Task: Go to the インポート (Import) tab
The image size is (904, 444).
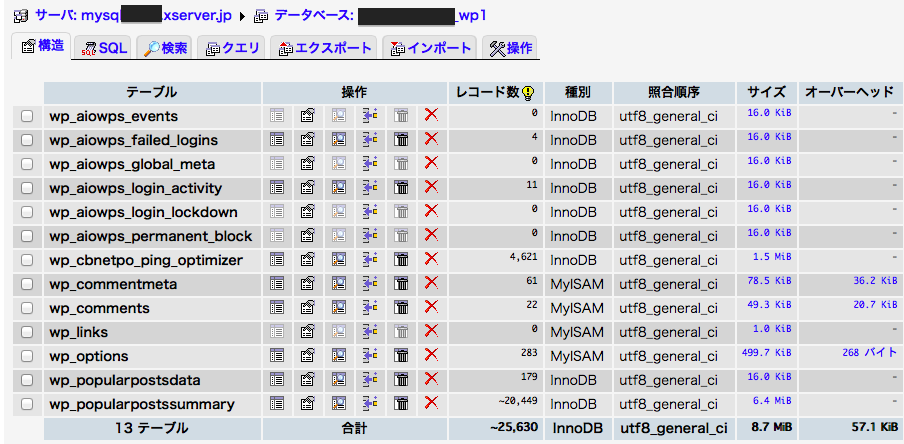Action: coord(430,48)
